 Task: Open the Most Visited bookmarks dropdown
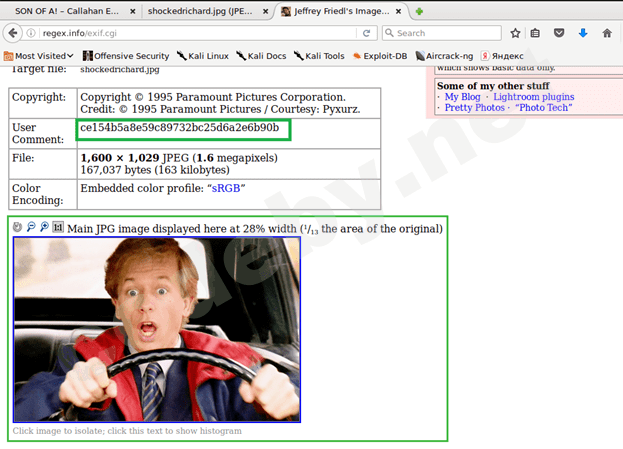(39, 56)
